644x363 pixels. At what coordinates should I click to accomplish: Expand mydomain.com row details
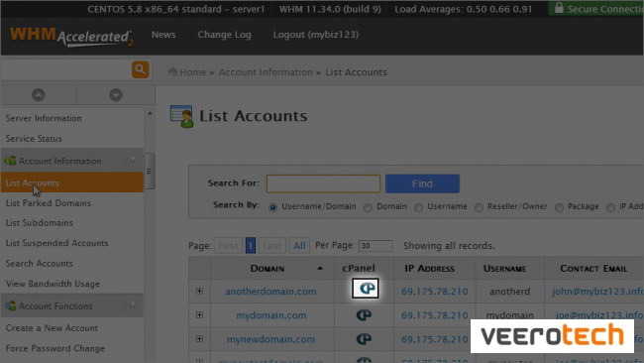(199, 315)
